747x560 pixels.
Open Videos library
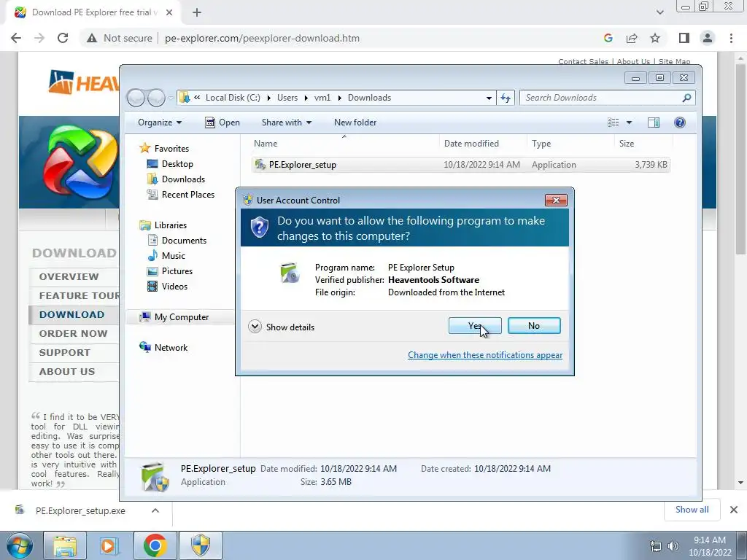pos(167,286)
